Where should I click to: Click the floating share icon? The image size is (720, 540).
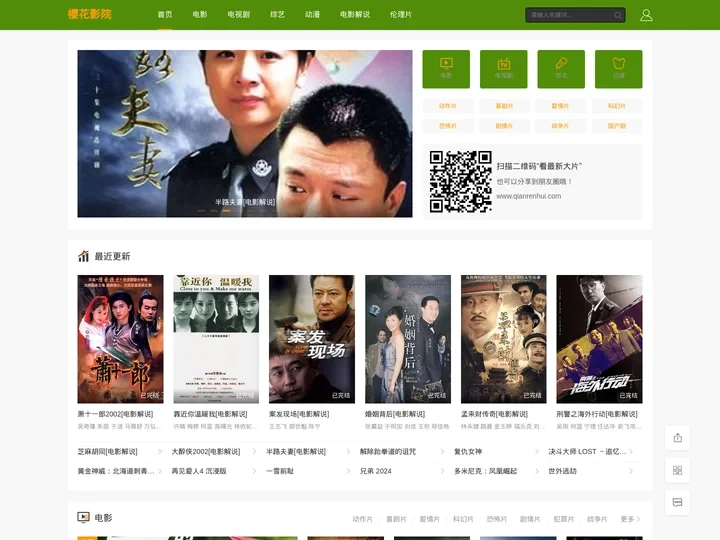point(677,438)
